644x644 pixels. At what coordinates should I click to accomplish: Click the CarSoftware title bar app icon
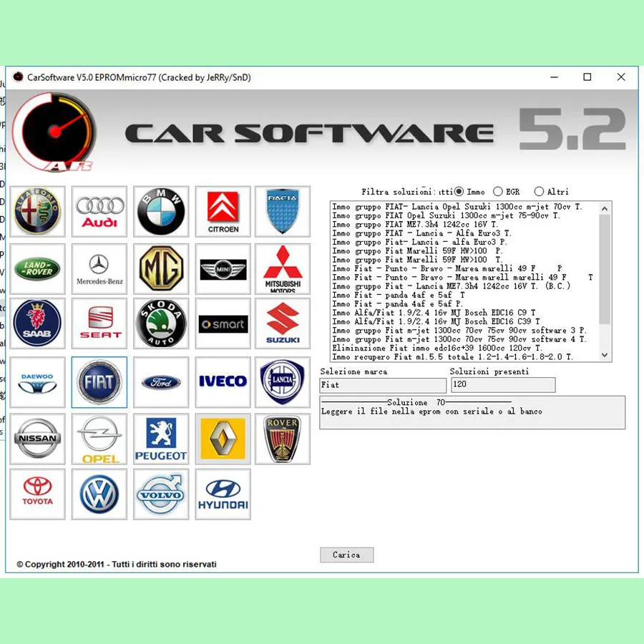click(x=18, y=77)
